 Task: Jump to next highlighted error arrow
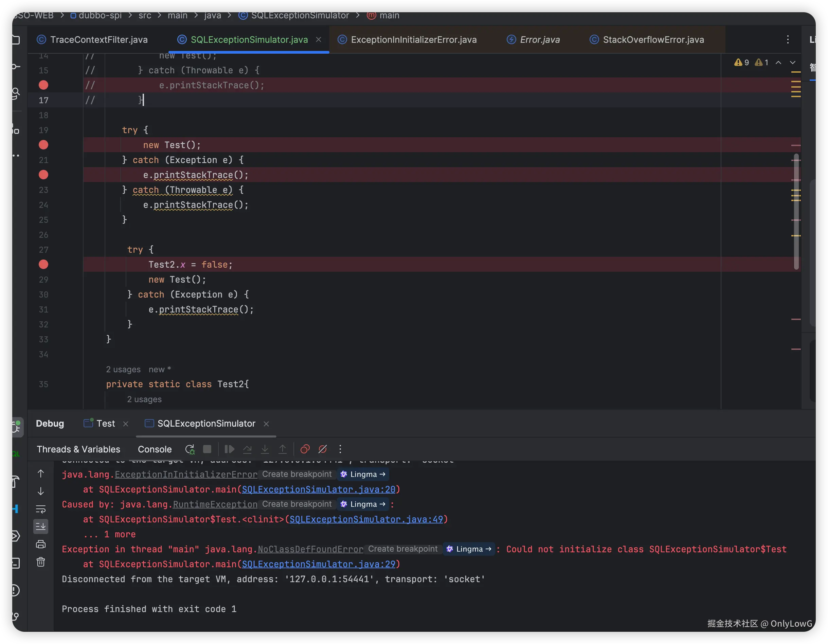click(x=792, y=62)
